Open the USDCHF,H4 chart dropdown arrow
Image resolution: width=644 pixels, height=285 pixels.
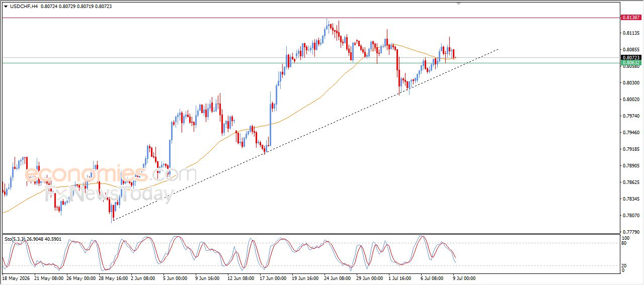click(x=6, y=6)
